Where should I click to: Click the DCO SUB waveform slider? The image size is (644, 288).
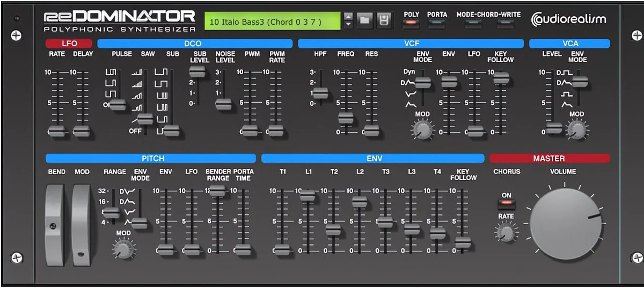coord(171,130)
